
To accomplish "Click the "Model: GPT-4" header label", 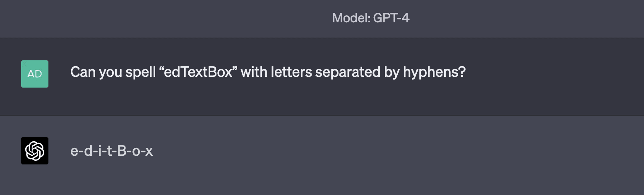I will [x=371, y=18].
